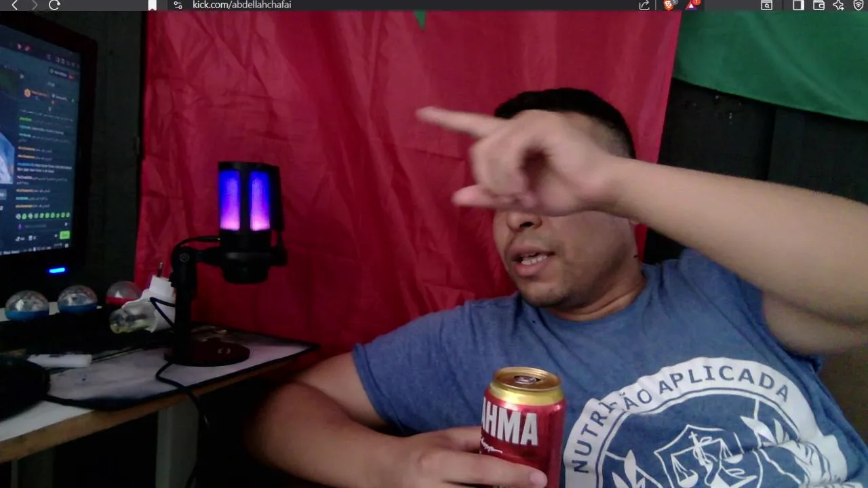This screenshot has width=868, height=488.
Task: Go forward to the next page
Action: (35, 5)
